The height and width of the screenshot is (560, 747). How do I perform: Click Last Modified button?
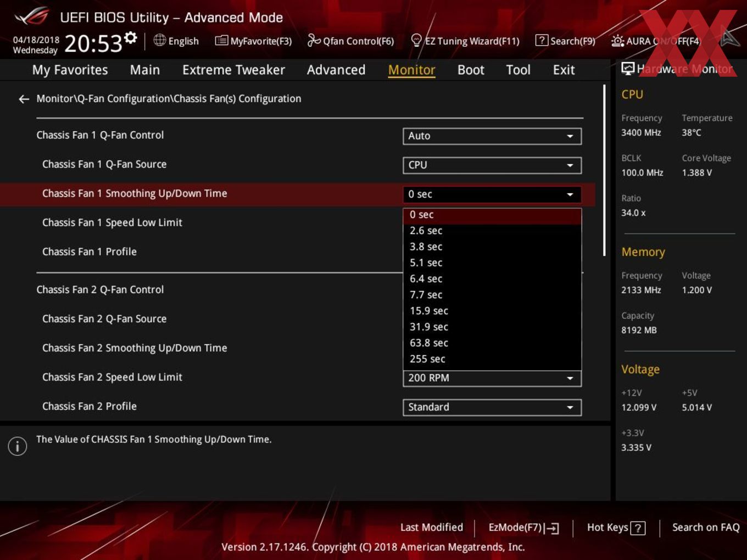[432, 528]
